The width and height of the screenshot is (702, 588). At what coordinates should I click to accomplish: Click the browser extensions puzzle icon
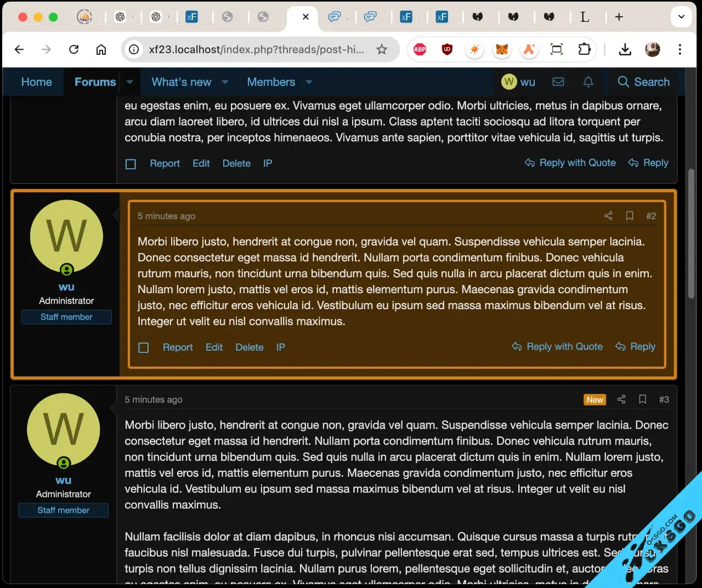[x=585, y=50]
